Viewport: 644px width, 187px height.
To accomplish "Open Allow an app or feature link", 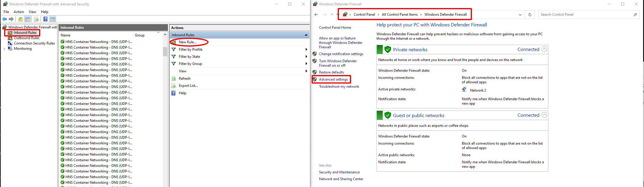I will (x=341, y=43).
